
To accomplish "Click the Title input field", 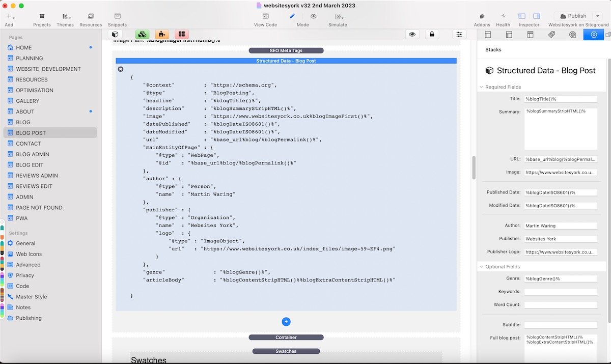I will (x=561, y=99).
